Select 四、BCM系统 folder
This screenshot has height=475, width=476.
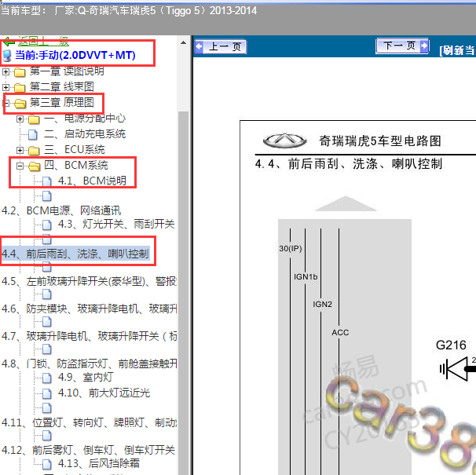tap(76, 165)
